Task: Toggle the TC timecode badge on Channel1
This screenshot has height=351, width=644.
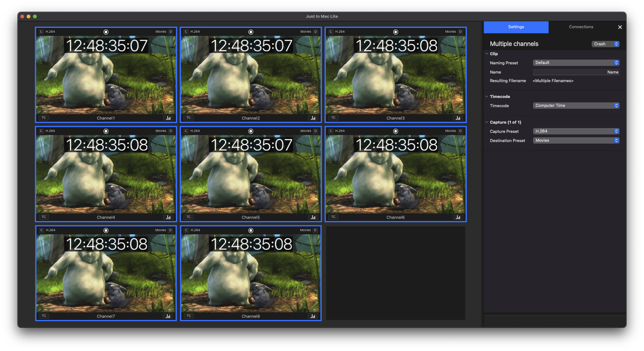Action: coord(44,118)
